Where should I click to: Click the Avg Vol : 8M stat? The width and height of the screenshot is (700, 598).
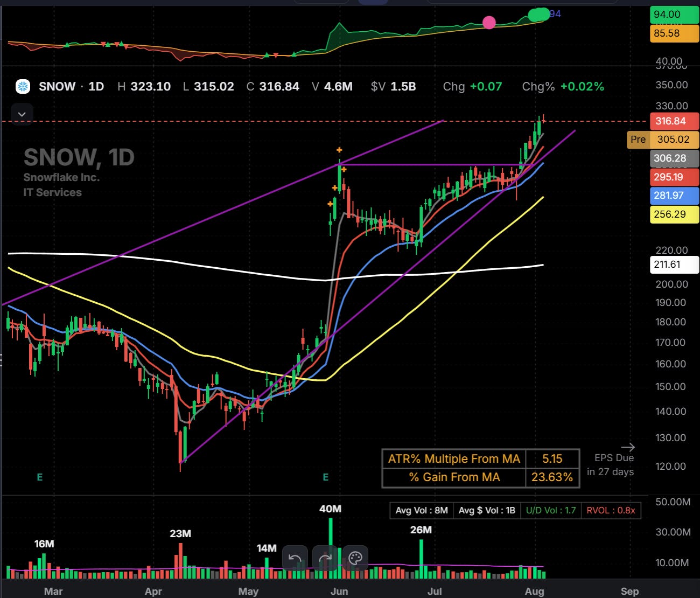(422, 510)
